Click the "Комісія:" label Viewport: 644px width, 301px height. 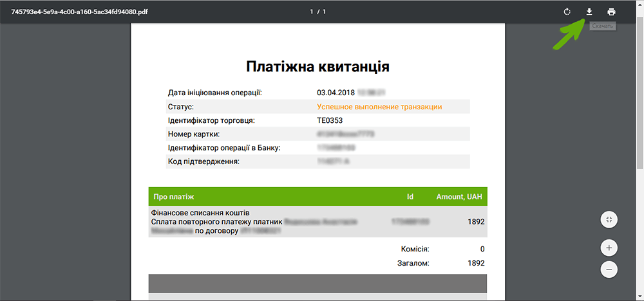pos(415,249)
